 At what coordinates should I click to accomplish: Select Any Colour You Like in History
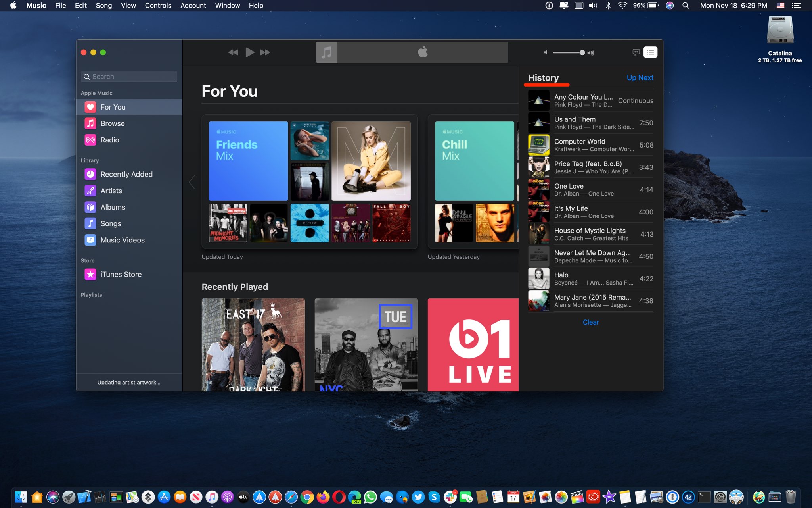(591, 101)
